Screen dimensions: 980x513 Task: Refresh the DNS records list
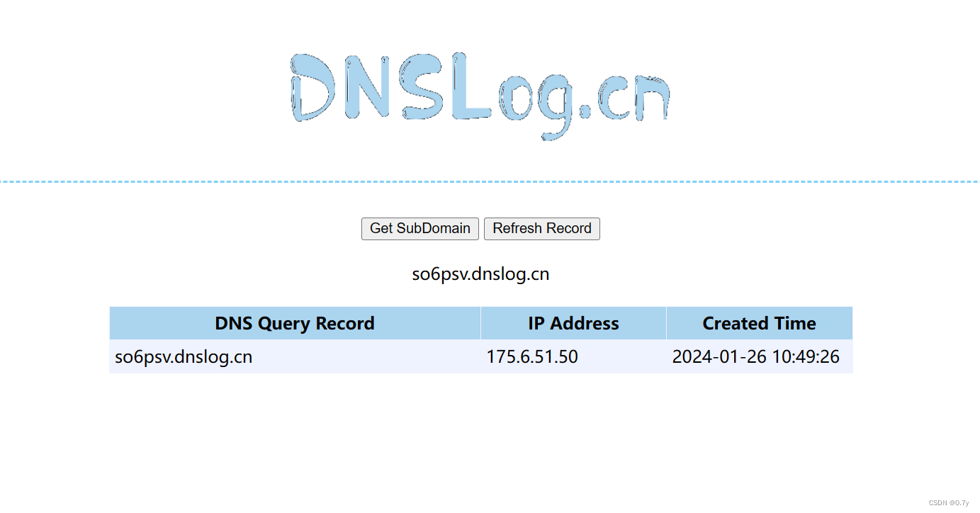click(542, 229)
